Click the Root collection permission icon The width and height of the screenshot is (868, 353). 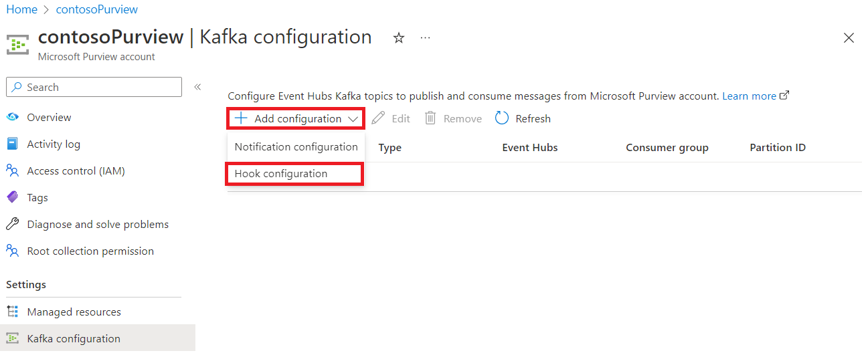(x=13, y=251)
